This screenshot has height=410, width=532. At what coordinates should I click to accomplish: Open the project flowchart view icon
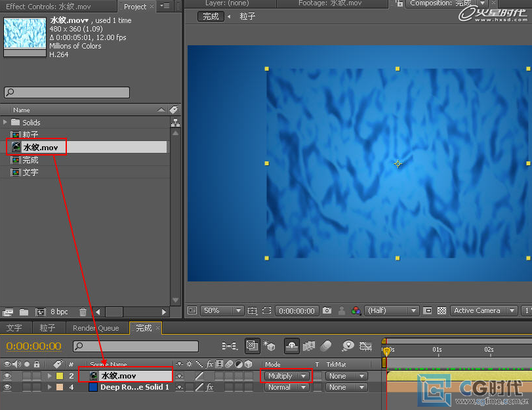175,123
